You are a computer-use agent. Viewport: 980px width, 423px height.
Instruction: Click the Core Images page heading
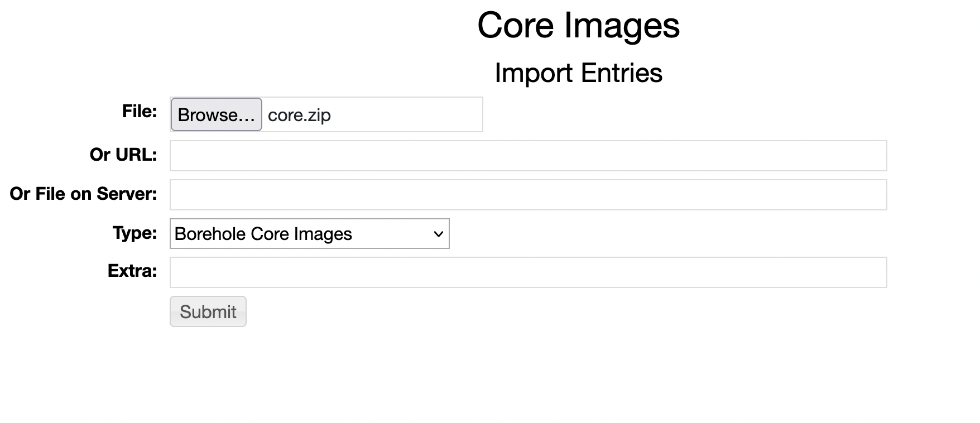(x=578, y=25)
